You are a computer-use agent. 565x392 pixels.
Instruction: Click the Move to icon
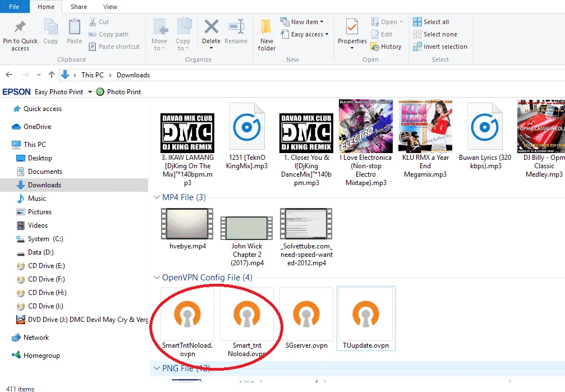click(x=160, y=27)
